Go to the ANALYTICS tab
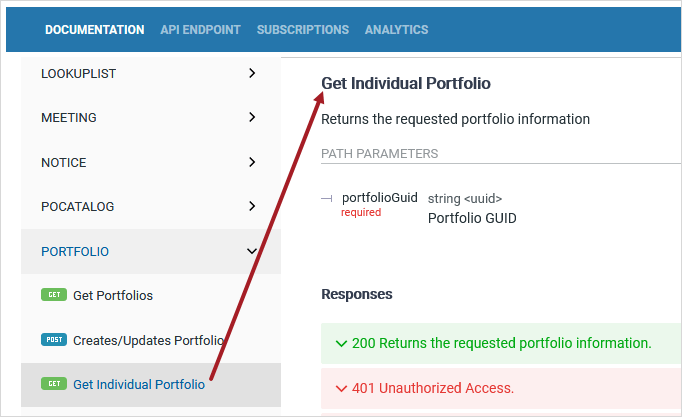The image size is (682, 417). pyautogui.click(x=397, y=30)
